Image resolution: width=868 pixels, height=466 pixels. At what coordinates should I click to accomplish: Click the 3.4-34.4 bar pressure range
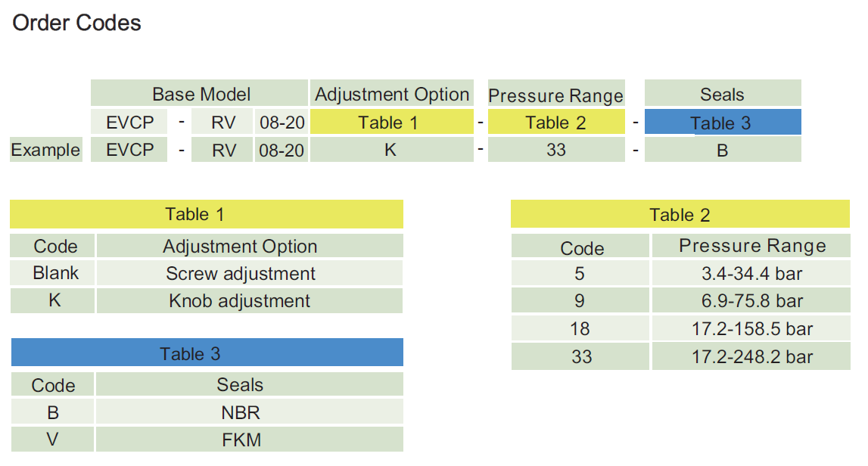point(750,273)
